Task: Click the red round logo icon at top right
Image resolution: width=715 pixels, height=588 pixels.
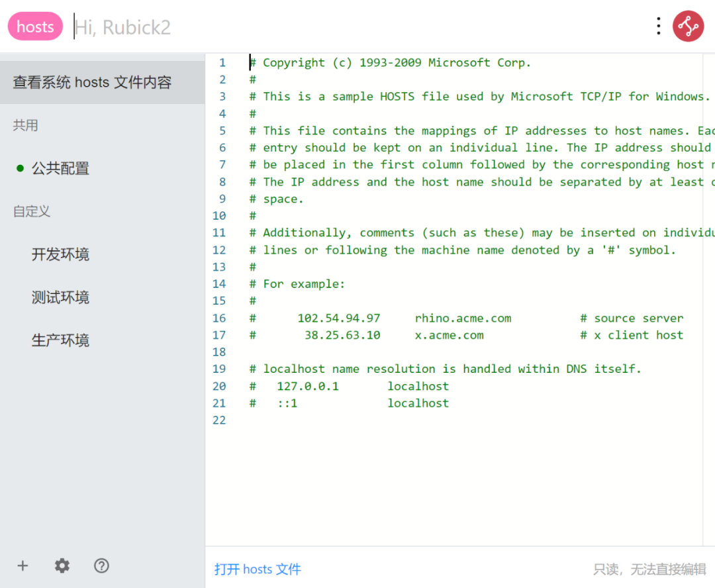Action: (688, 26)
